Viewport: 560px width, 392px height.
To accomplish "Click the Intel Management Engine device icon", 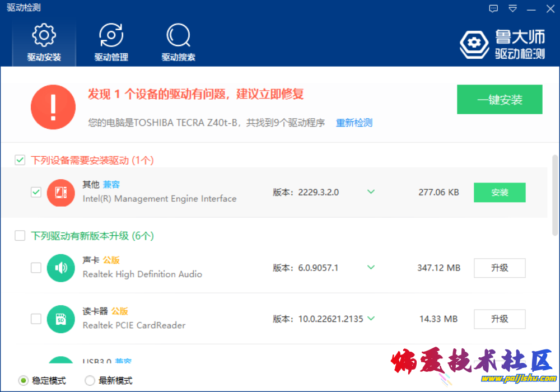I will [60, 192].
